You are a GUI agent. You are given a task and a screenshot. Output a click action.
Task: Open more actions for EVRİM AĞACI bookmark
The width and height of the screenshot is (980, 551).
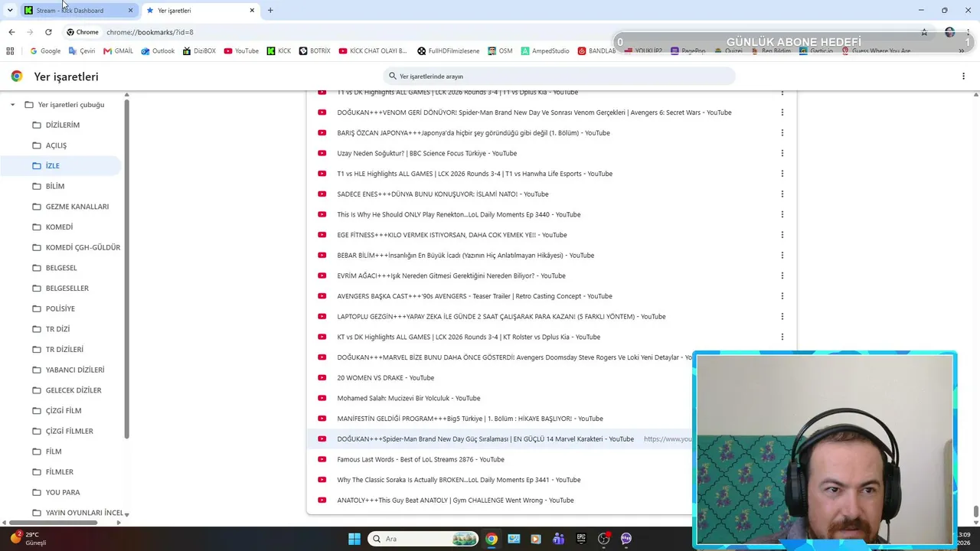pyautogui.click(x=782, y=275)
